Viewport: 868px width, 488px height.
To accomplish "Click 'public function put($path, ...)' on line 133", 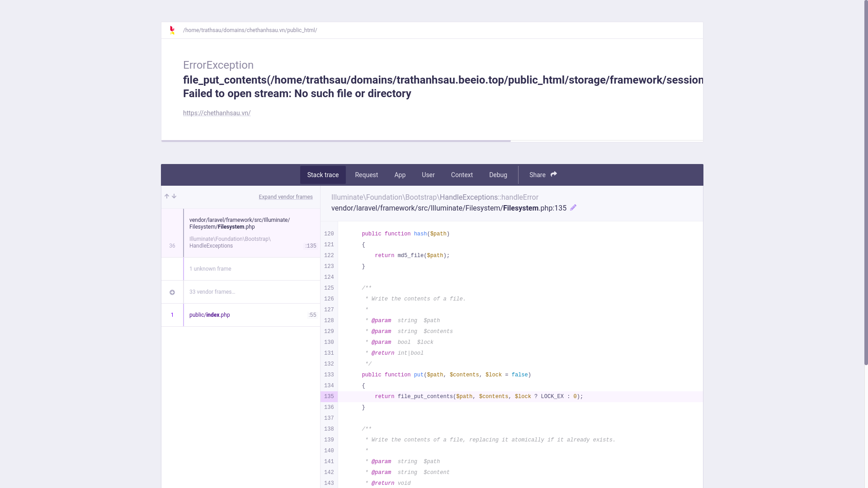I will point(446,375).
